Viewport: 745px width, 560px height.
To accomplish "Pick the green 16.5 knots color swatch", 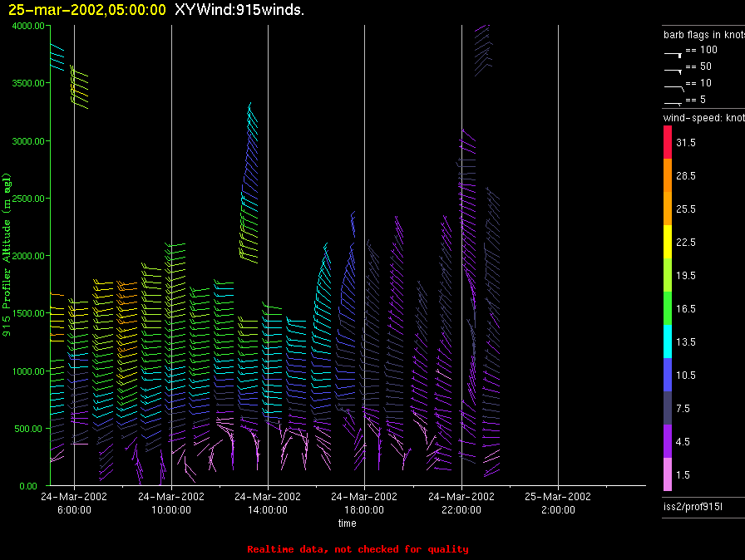I will 667,308.
